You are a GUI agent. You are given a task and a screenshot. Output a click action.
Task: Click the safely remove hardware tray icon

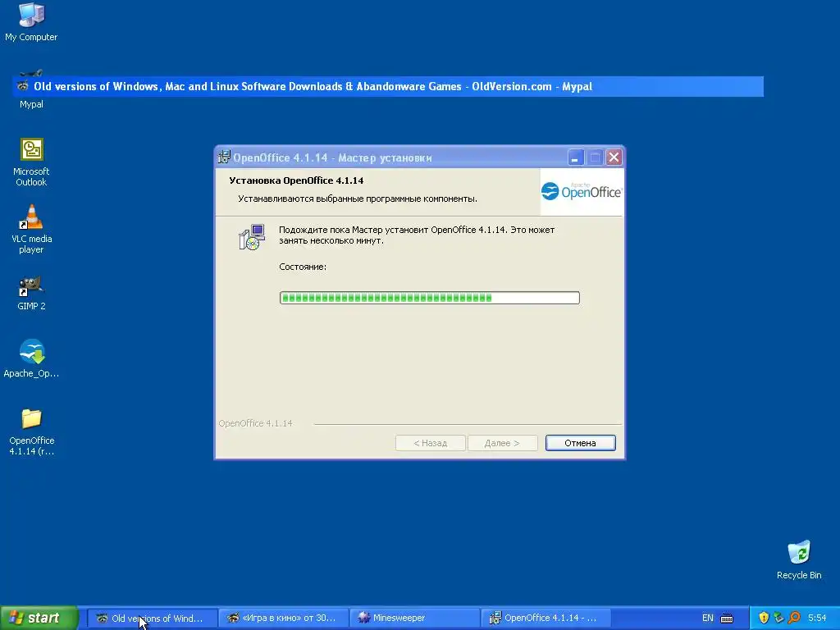[778, 618]
